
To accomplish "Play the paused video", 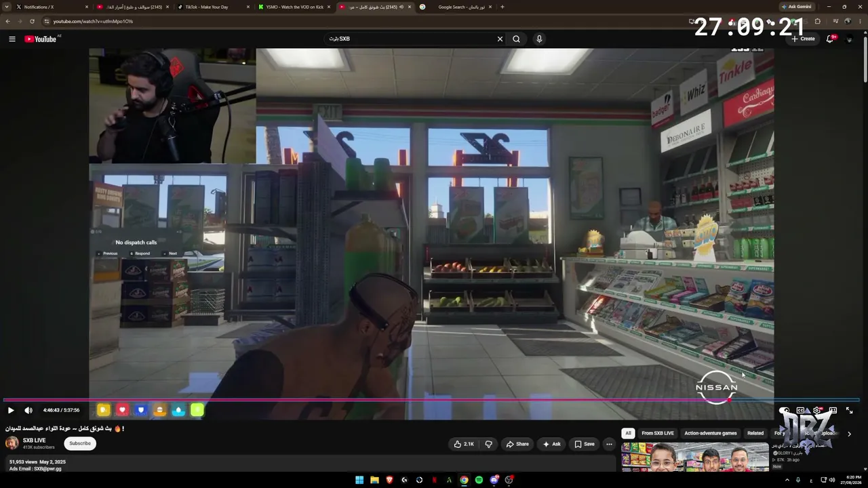I will [11, 410].
